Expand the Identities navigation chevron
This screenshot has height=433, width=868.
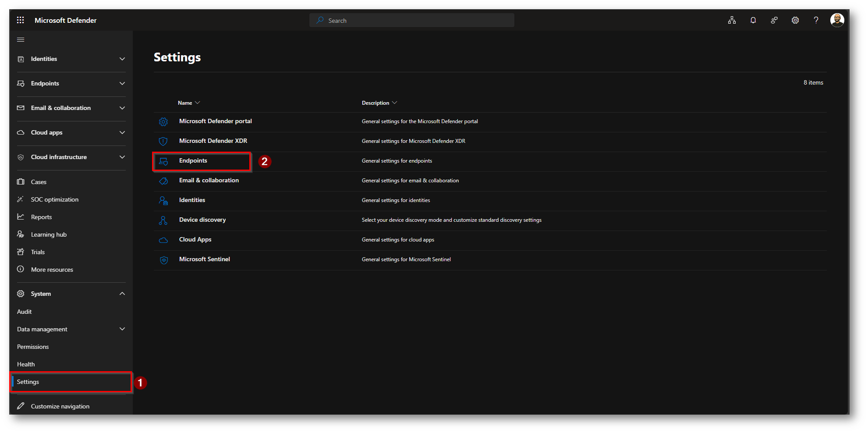pos(122,59)
